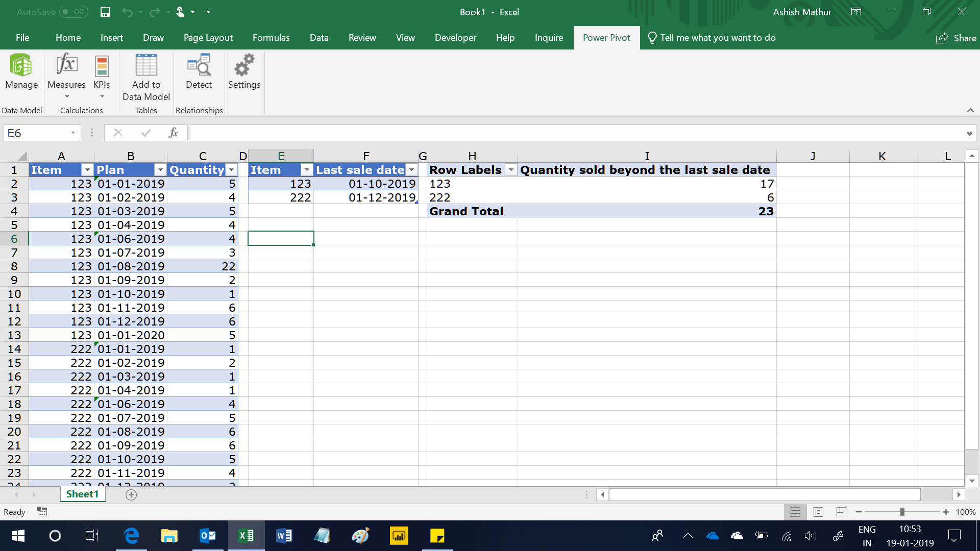Open the File tab

click(x=22, y=38)
